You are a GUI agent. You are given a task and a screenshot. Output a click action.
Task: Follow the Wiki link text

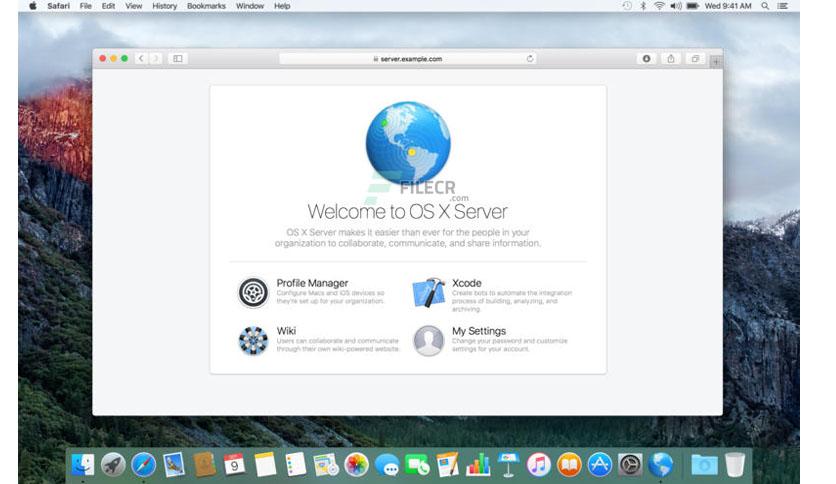[x=286, y=331]
